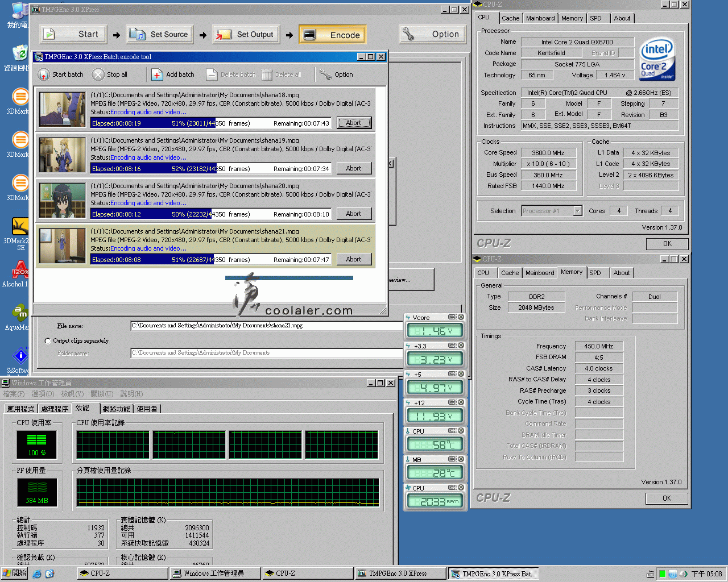Open the 檔案 menu in Task Manager
The width and height of the screenshot is (728, 582).
[14, 394]
